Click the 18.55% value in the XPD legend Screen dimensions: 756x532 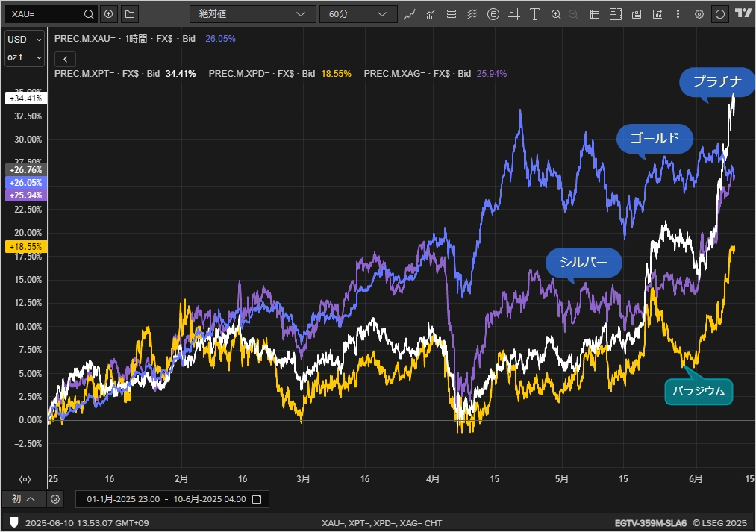pyautogui.click(x=336, y=74)
